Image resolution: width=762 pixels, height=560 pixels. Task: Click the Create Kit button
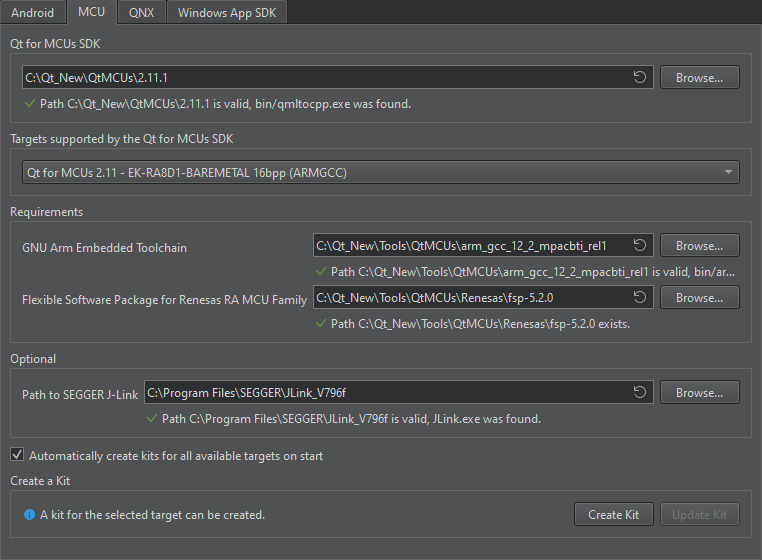point(613,515)
